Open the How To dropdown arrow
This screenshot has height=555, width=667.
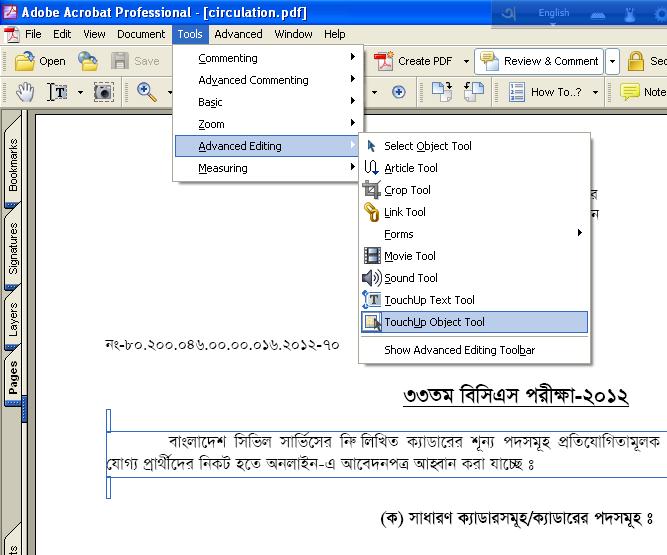coord(595,92)
